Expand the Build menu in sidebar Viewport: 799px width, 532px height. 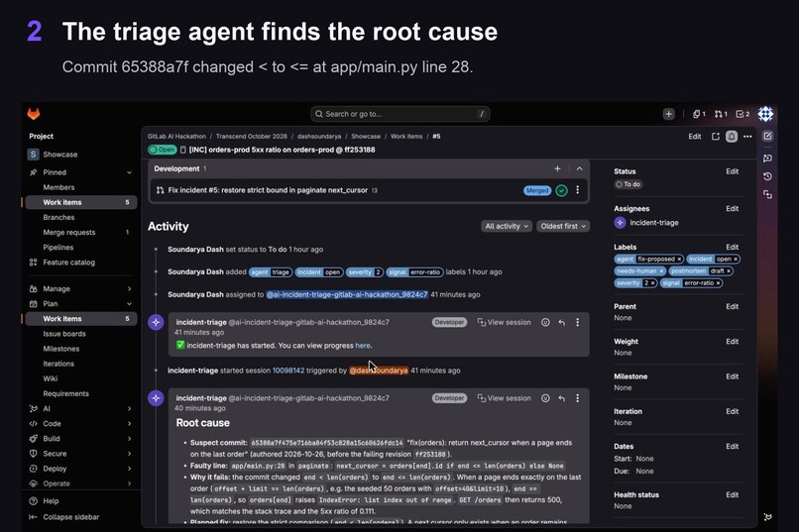[x=129, y=438]
